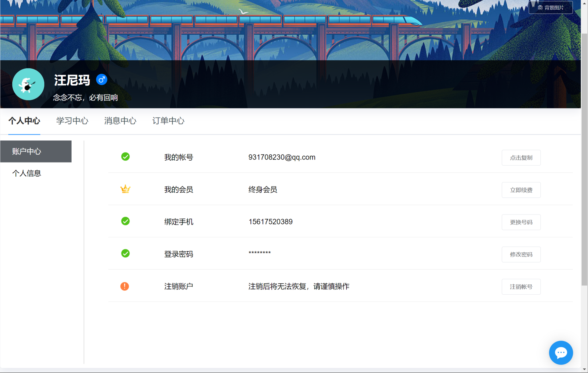Click green check icon beside 登录密码
The height and width of the screenshot is (373, 588).
point(125,253)
